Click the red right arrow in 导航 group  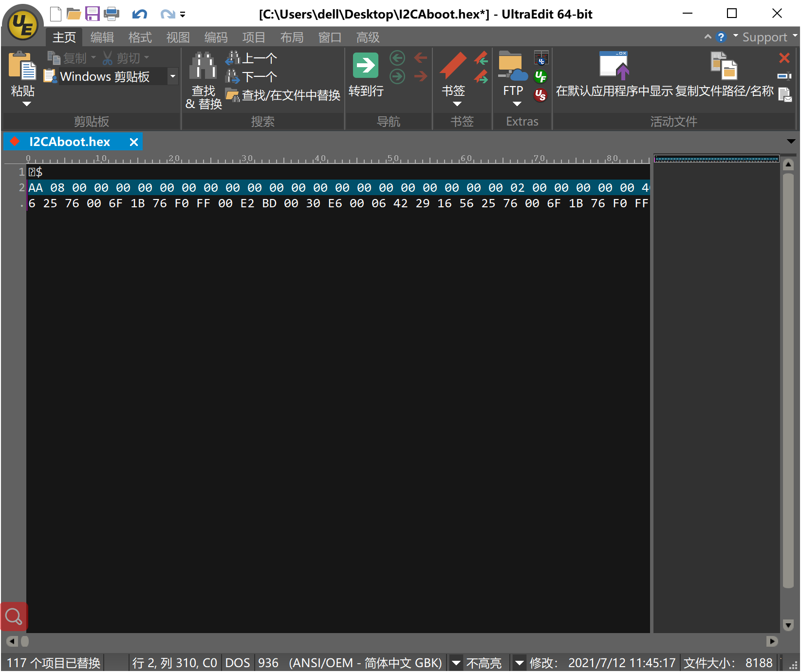tap(421, 76)
